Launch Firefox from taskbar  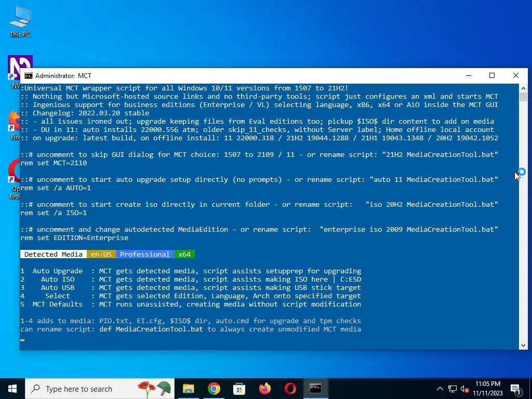coord(264,389)
